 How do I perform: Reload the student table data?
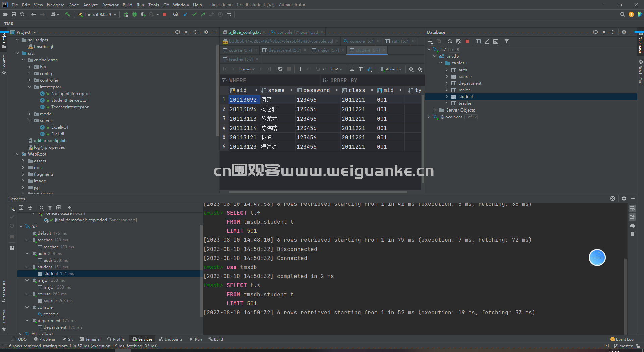click(280, 69)
